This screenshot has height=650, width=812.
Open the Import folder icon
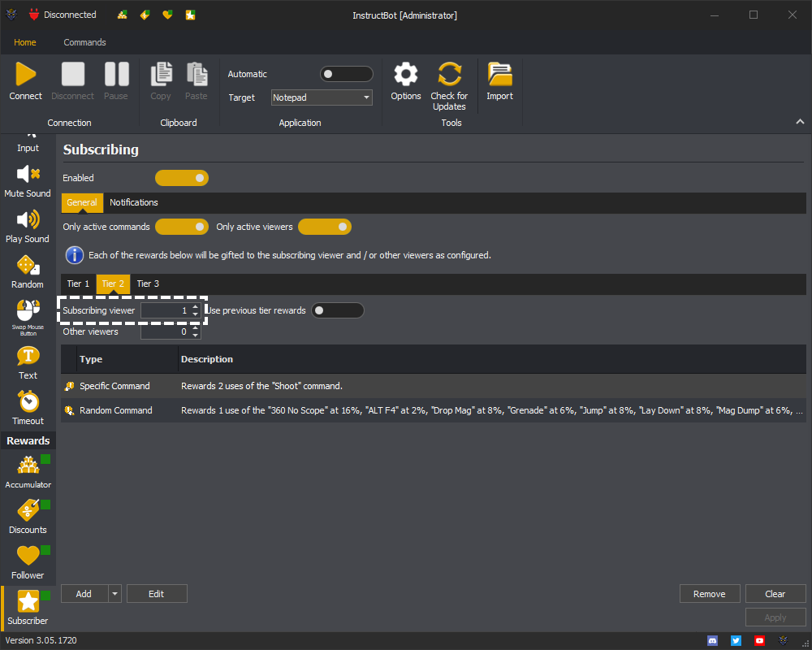(x=499, y=74)
